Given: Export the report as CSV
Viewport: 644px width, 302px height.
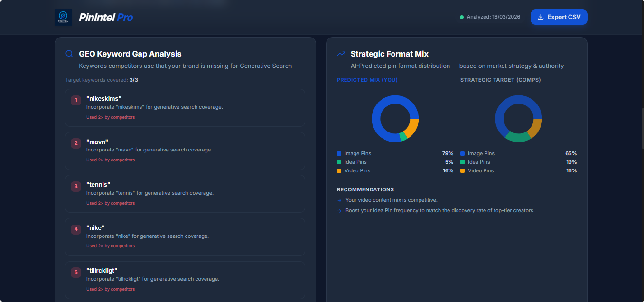Looking at the screenshot, I should pos(559,17).
